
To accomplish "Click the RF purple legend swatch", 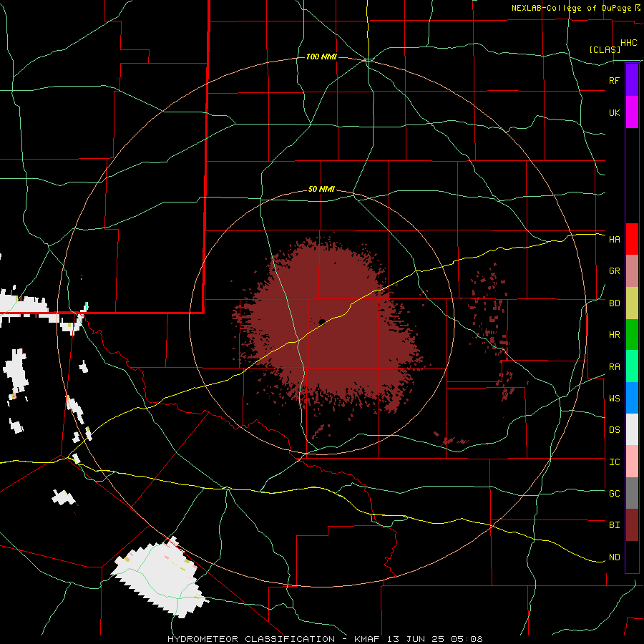I will pyautogui.click(x=632, y=80).
